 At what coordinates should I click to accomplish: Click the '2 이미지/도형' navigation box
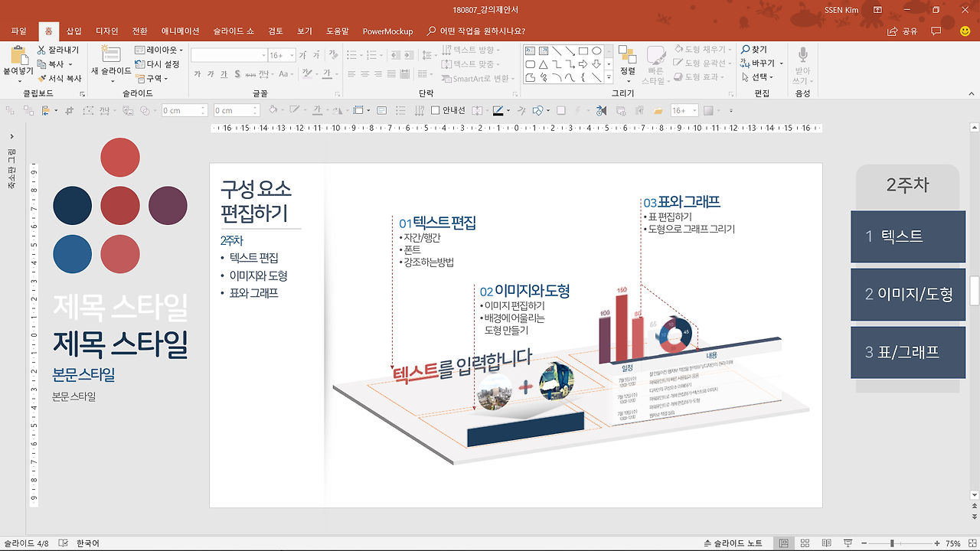point(908,295)
